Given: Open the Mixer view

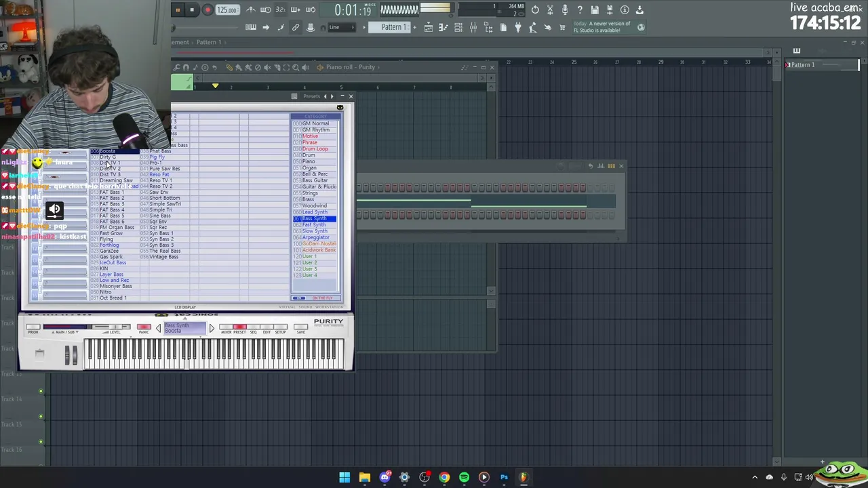Looking at the screenshot, I should click(x=473, y=28).
